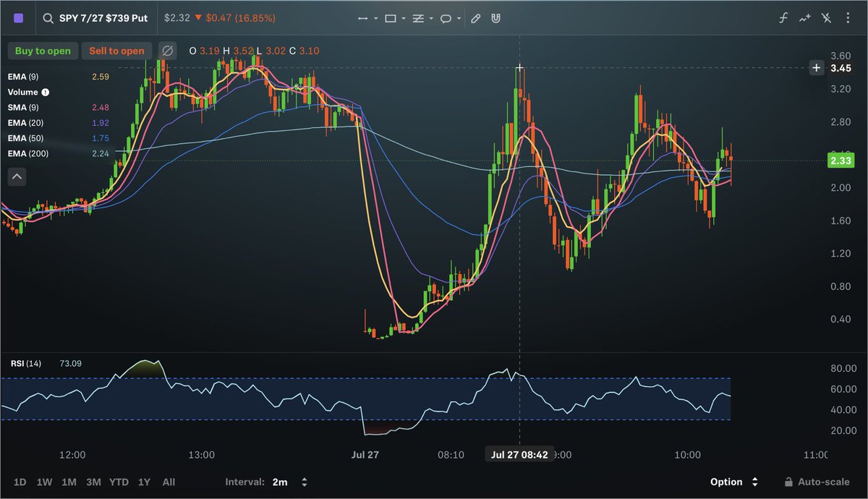This screenshot has width=868, height=499.
Task: Click the SPY 7/27 $739 Put search field
Action: tap(95, 18)
